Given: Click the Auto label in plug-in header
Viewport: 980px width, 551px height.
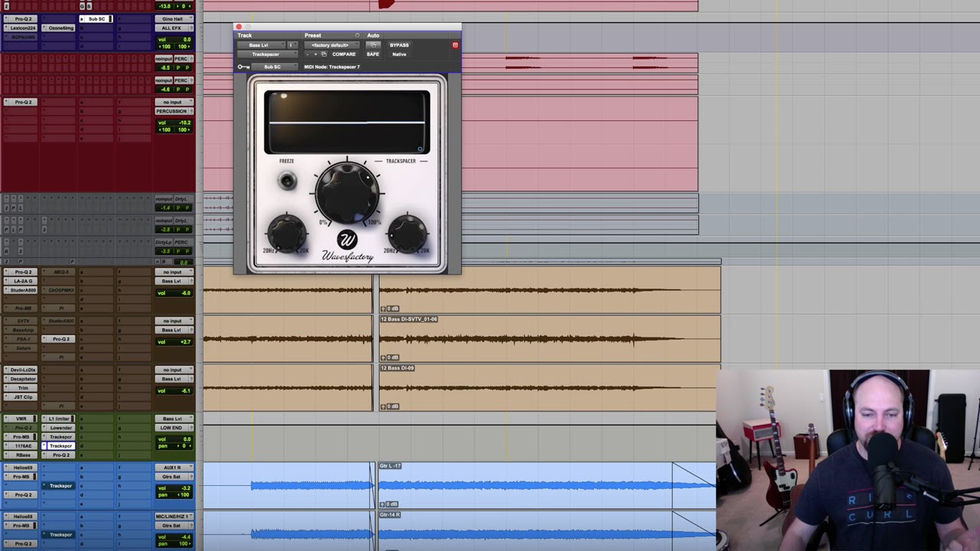Looking at the screenshot, I should [373, 35].
